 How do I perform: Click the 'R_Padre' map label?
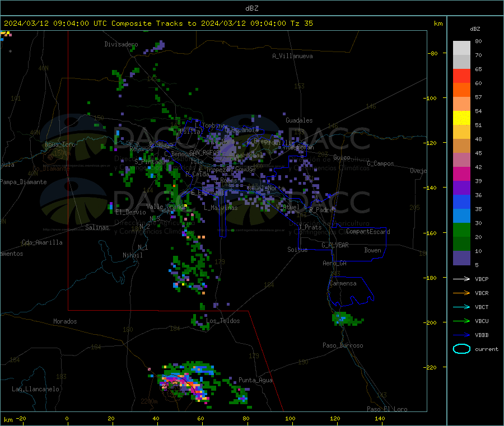pos(321,210)
